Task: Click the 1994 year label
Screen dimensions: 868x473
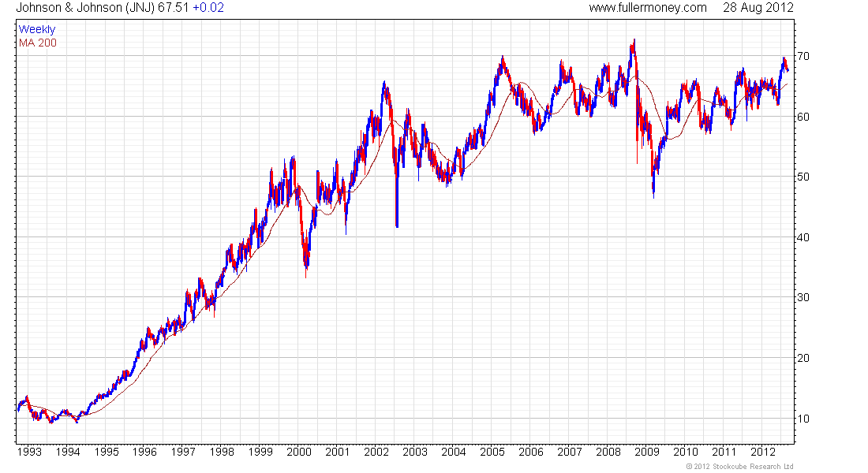Action: coord(68,452)
